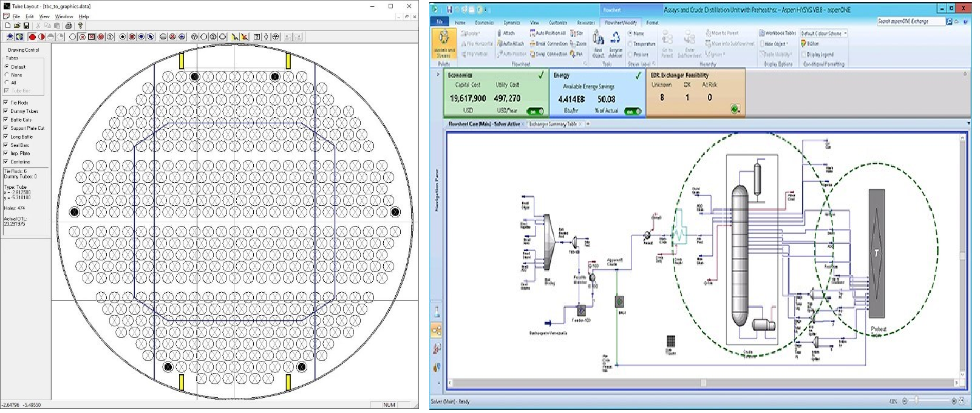
Task: Open Edit menu in Tube Layout
Action: point(30,16)
